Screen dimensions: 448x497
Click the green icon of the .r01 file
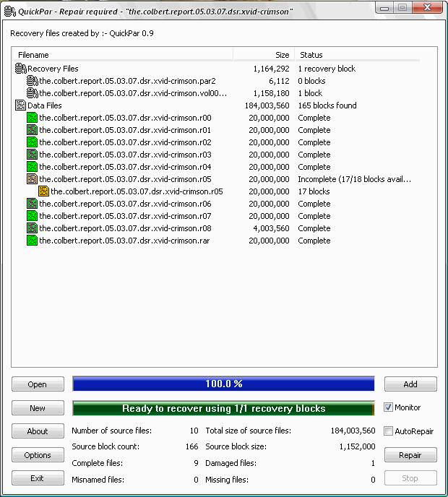point(32,130)
